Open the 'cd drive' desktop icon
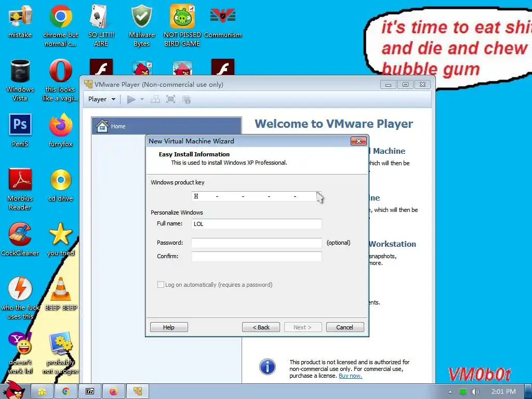 (x=60, y=185)
